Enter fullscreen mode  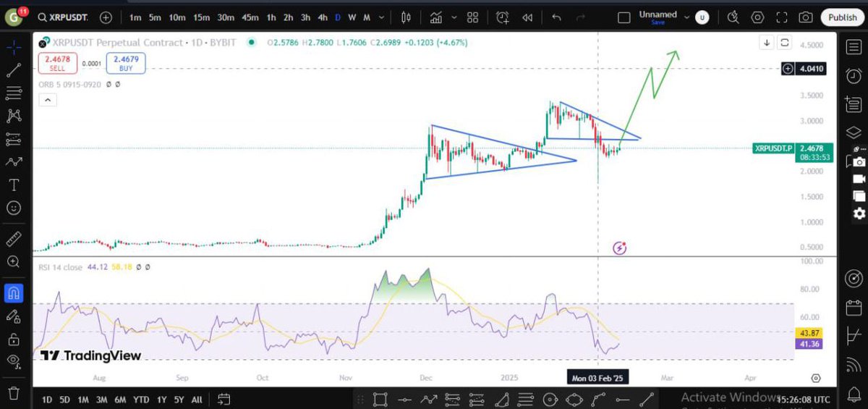(781, 17)
